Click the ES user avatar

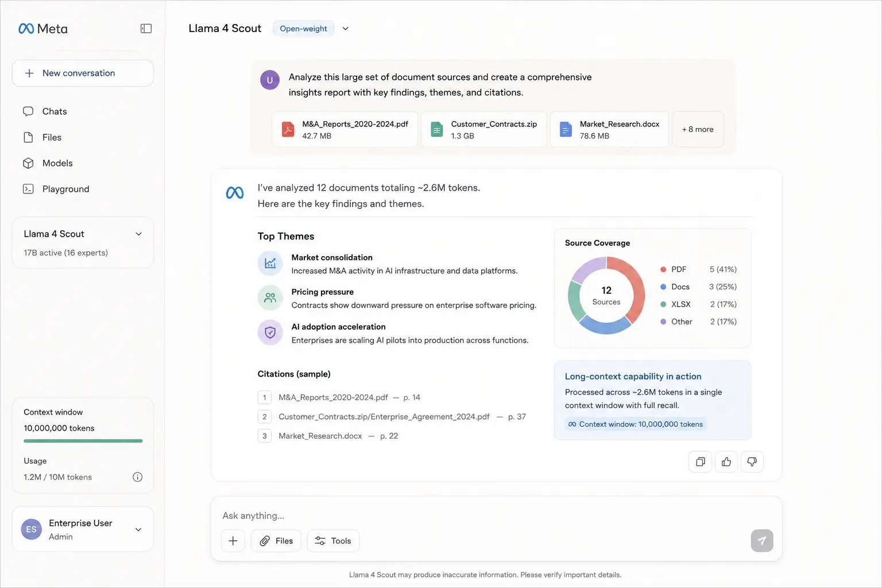31,529
